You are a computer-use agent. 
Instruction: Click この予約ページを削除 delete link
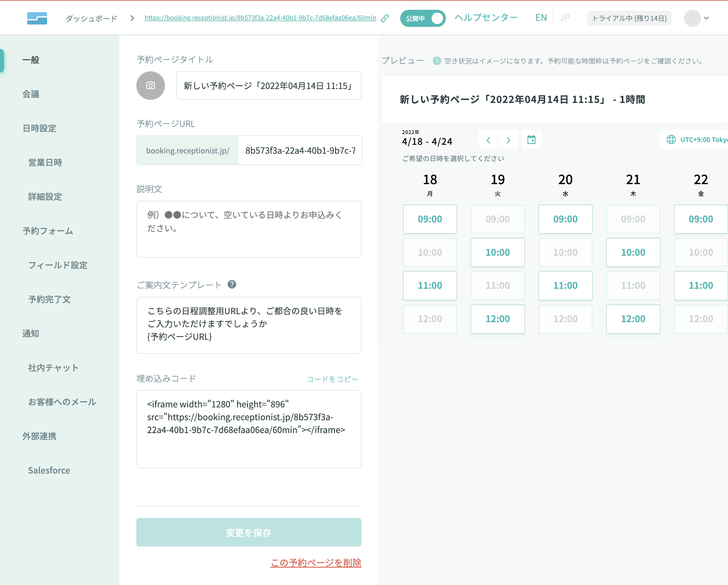(x=316, y=563)
